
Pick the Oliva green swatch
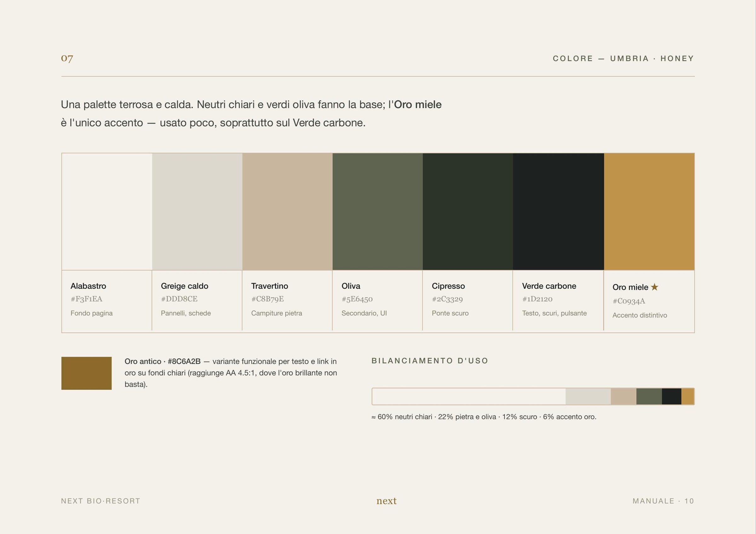(378, 212)
